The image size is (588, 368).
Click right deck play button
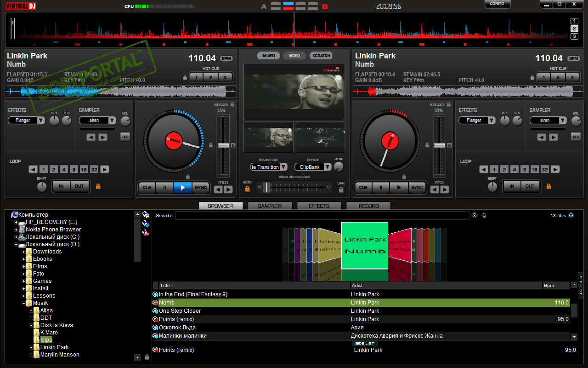point(399,187)
